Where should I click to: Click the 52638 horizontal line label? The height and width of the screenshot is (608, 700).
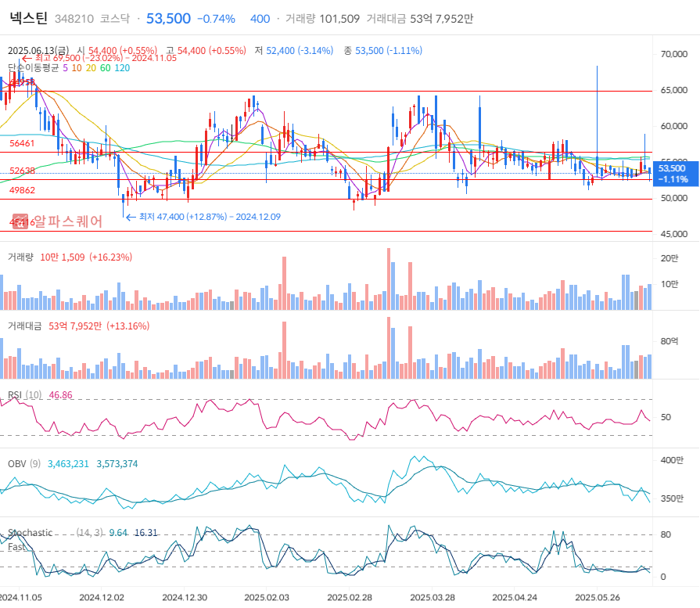coord(22,171)
